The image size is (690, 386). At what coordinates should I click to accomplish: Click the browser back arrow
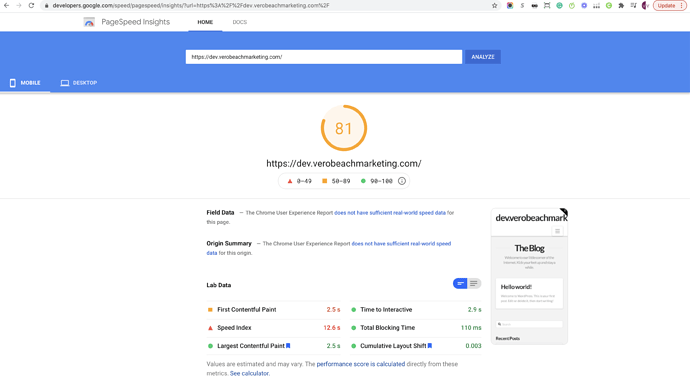click(7, 5)
